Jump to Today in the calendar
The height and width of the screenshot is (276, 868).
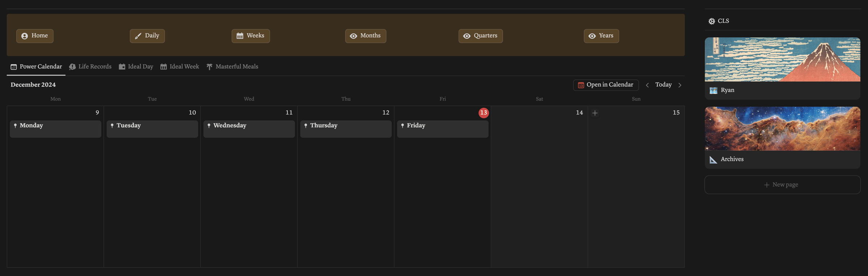coord(663,85)
